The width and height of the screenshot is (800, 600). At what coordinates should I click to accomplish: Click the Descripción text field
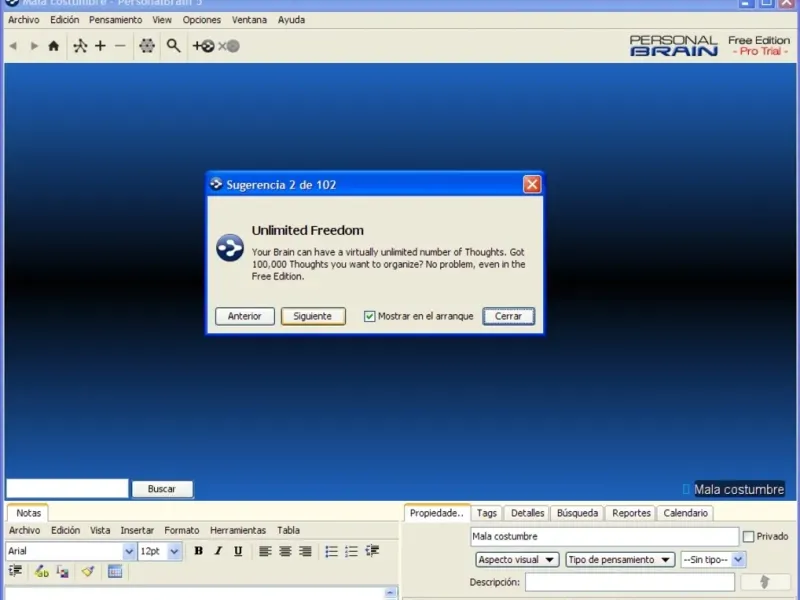click(x=629, y=582)
